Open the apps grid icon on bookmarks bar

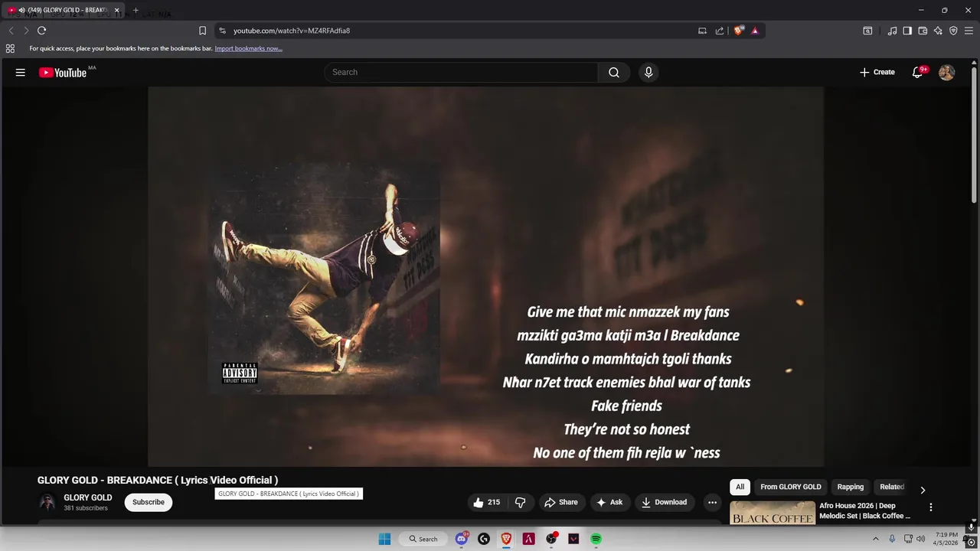point(10,48)
